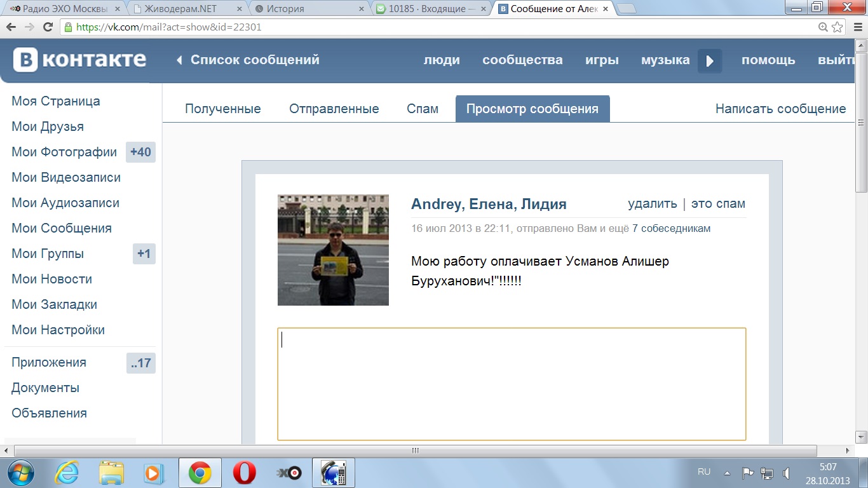Mark message with это спам
868x488 pixels.
718,204
